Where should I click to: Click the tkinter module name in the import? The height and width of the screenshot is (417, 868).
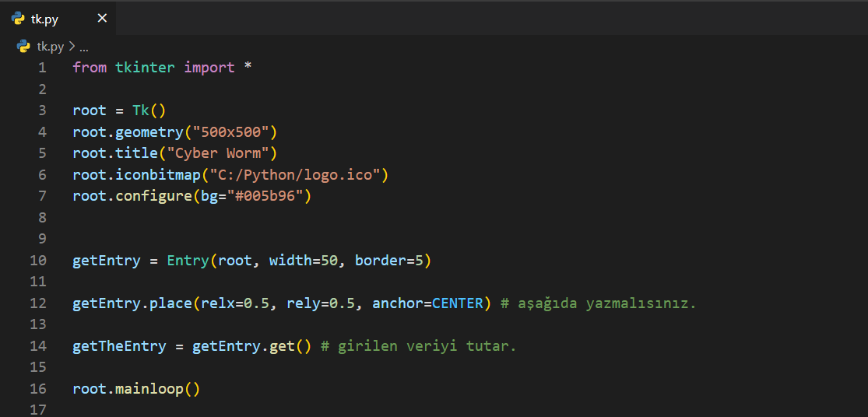[145, 68]
